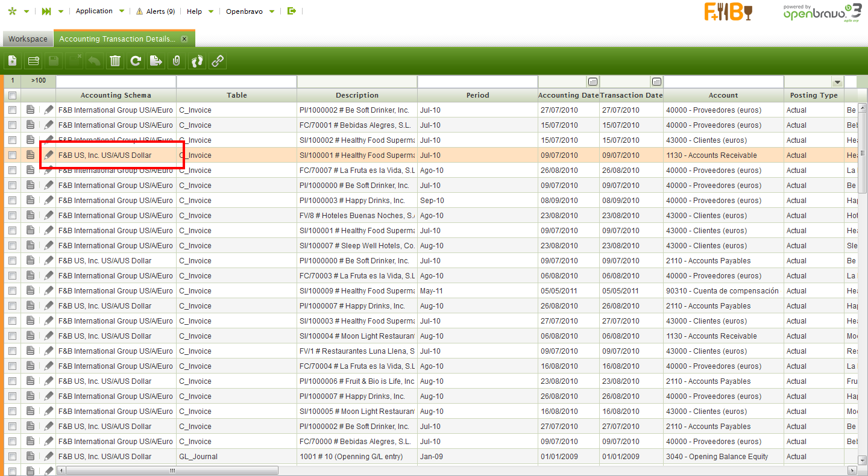
Task: Check the row for PI/1000002 Be Soft Drinker
Action: 12,110
